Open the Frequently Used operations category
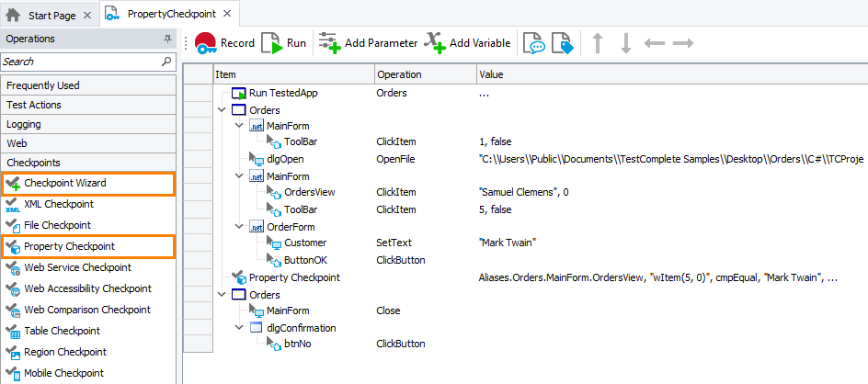868x384 pixels. click(x=43, y=85)
